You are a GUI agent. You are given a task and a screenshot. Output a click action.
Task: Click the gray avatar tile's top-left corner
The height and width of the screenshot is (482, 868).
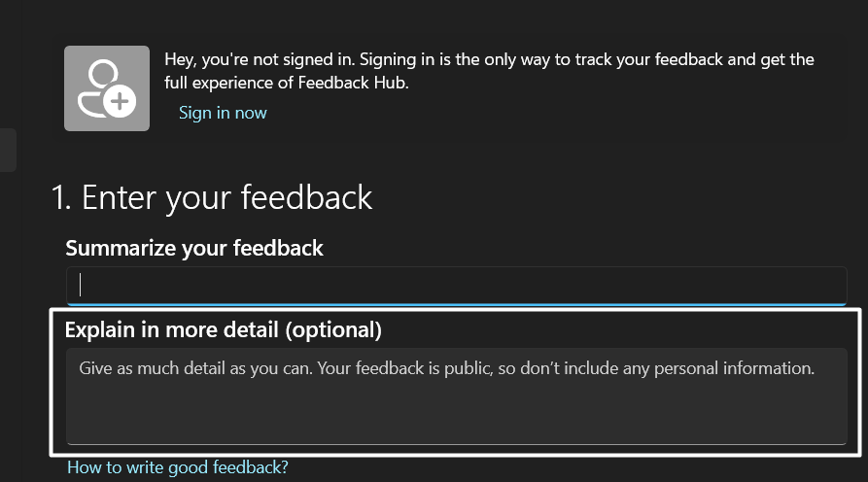[69, 51]
